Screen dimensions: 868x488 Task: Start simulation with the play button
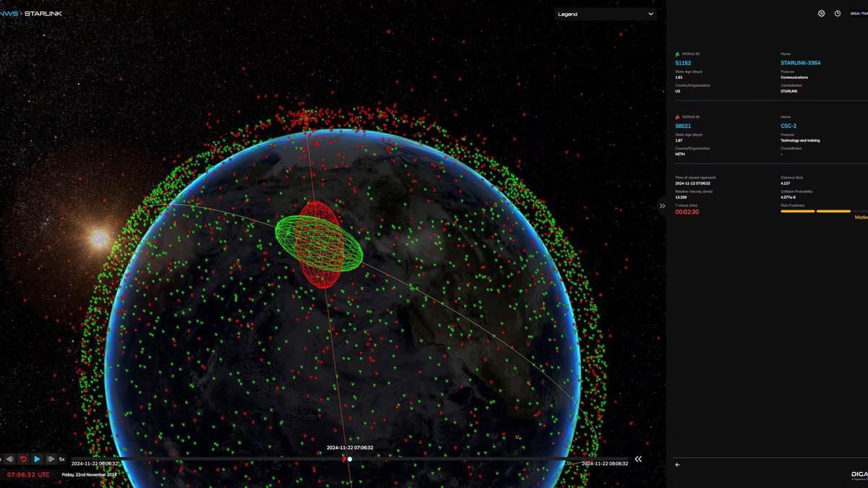click(x=37, y=458)
